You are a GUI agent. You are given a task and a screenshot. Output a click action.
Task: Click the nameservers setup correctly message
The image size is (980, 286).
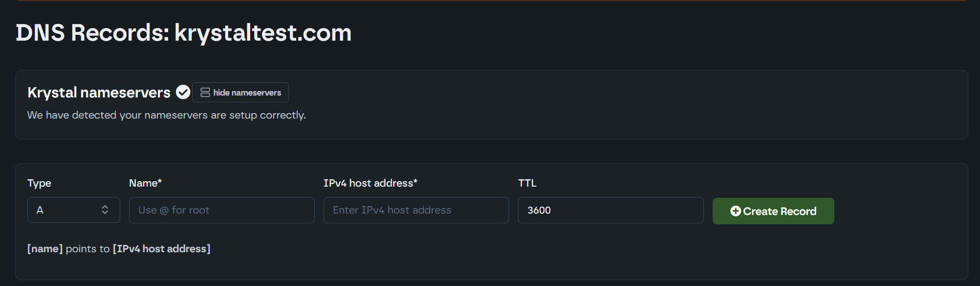(166, 115)
